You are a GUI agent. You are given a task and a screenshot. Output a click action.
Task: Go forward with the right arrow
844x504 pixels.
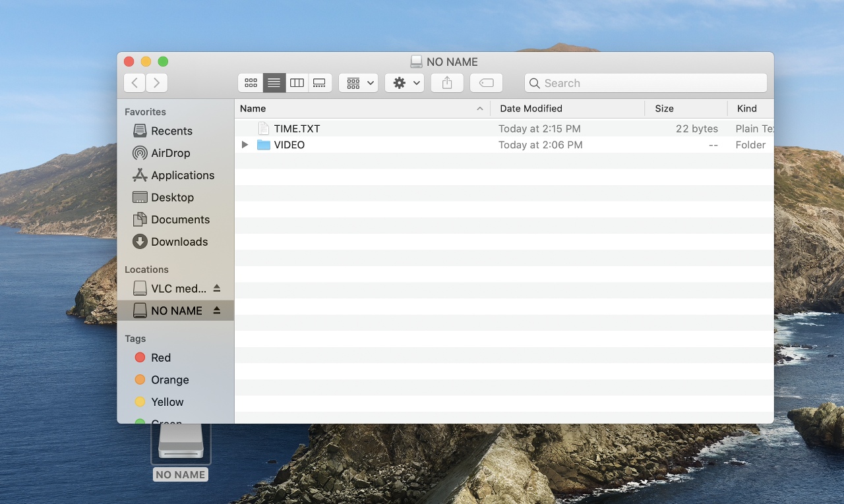[x=156, y=83]
